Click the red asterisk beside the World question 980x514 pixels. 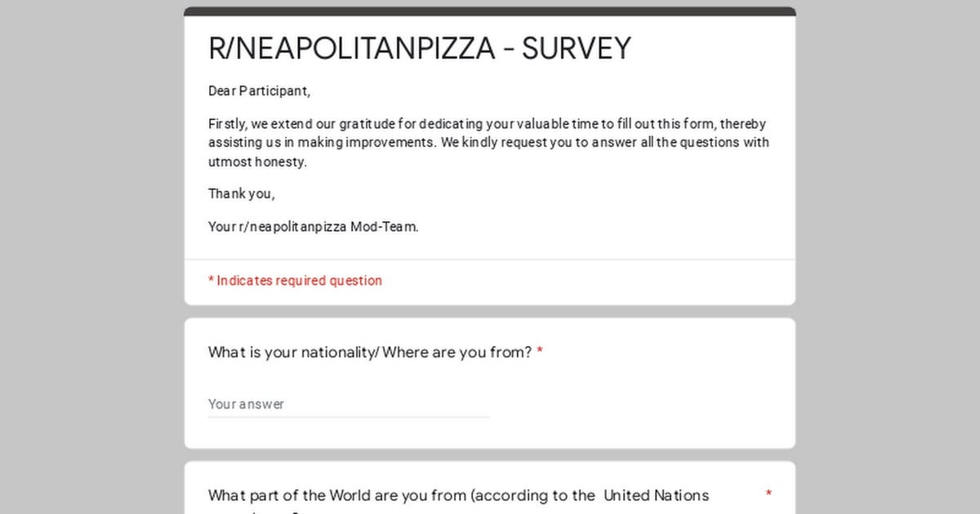click(x=768, y=494)
